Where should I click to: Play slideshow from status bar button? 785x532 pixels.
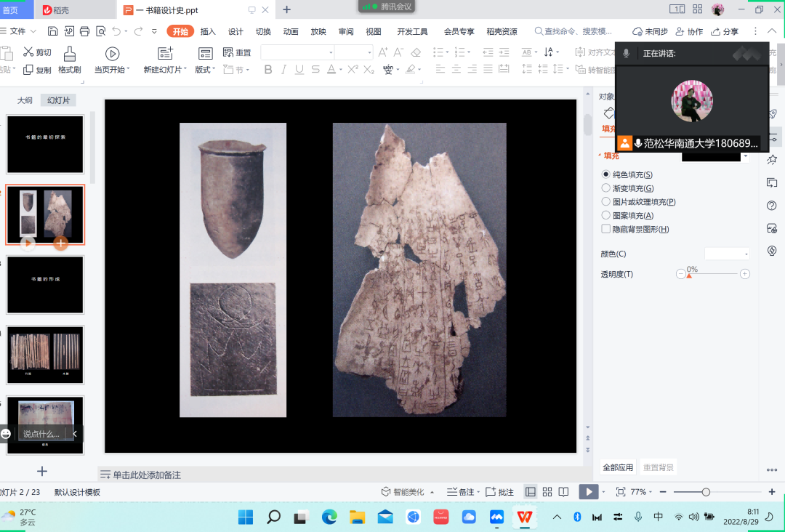click(x=589, y=492)
